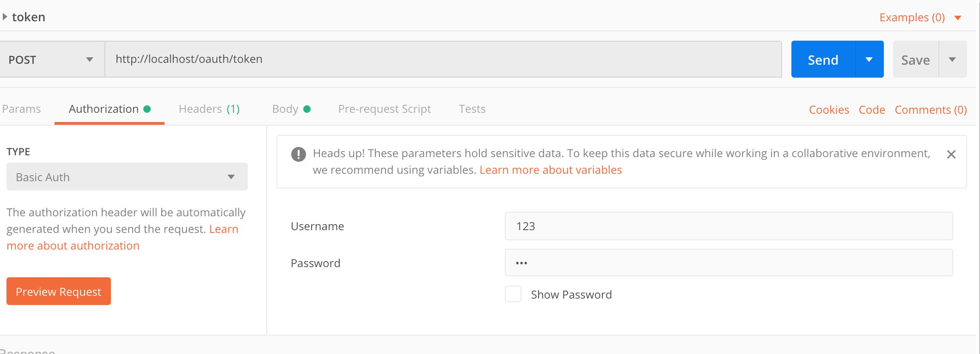
Task: Dismiss the Heads up warning banner
Action: click(951, 154)
